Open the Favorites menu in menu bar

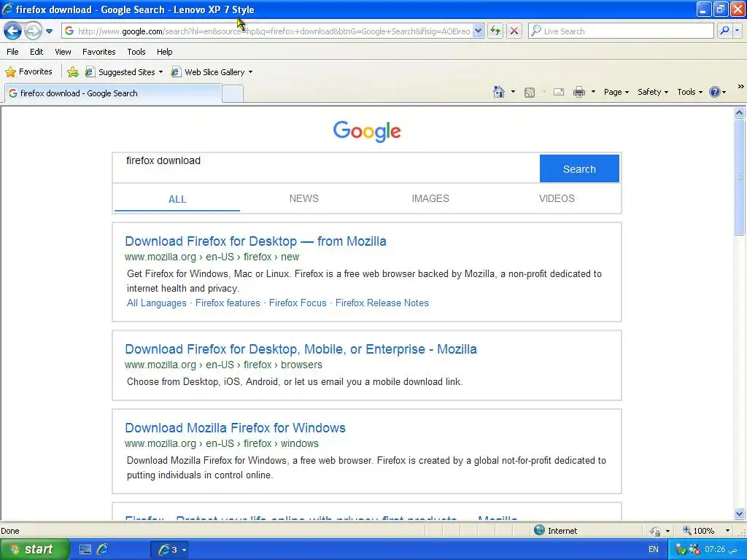tap(98, 52)
